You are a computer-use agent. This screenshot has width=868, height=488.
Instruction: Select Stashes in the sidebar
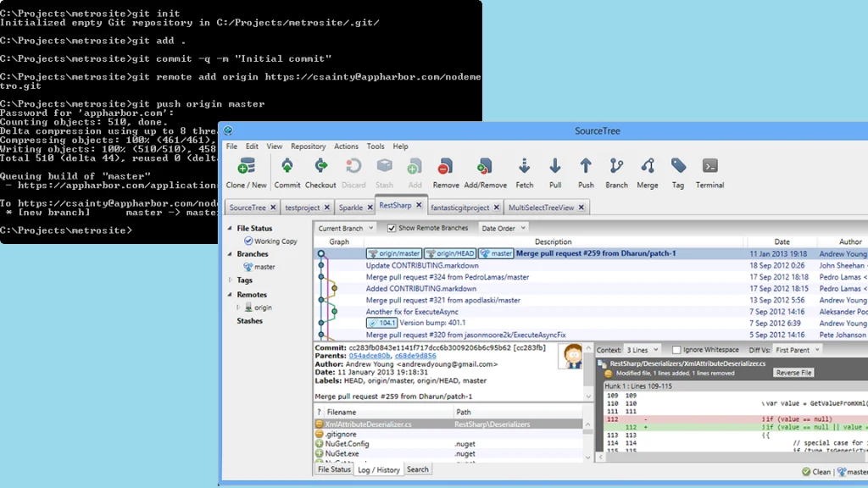coord(250,321)
